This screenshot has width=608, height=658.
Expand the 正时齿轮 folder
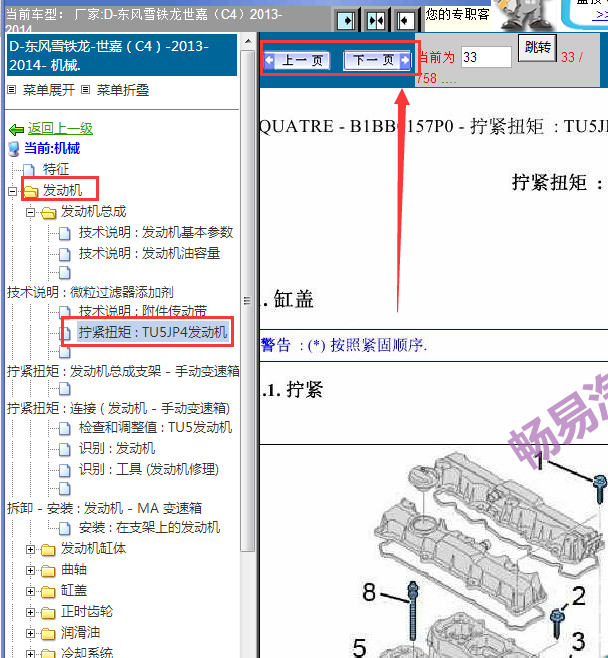(x=30, y=612)
